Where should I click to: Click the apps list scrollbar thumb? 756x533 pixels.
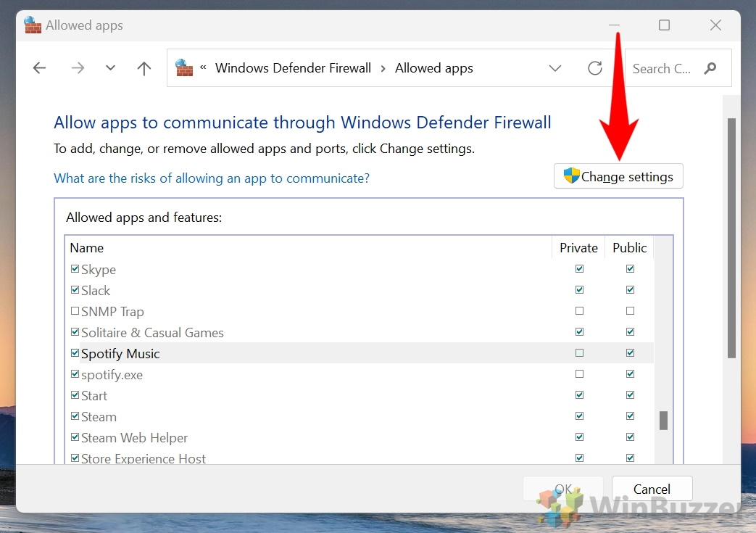[x=664, y=420]
